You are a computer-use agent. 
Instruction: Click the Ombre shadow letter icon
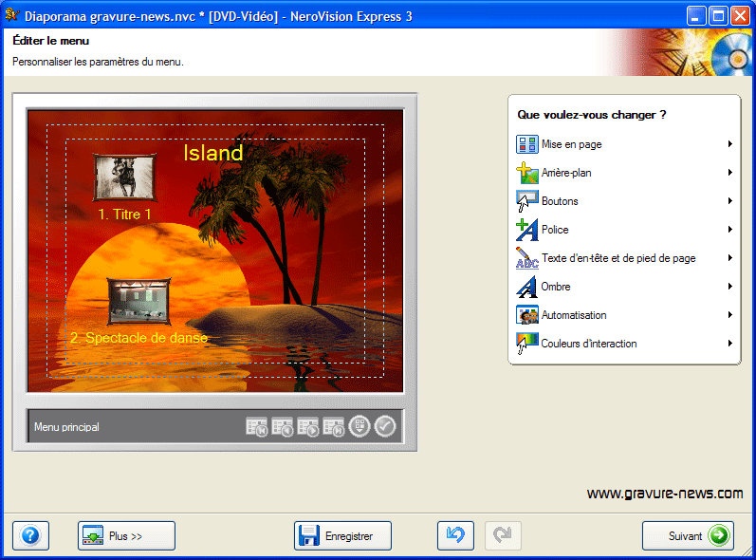click(527, 287)
